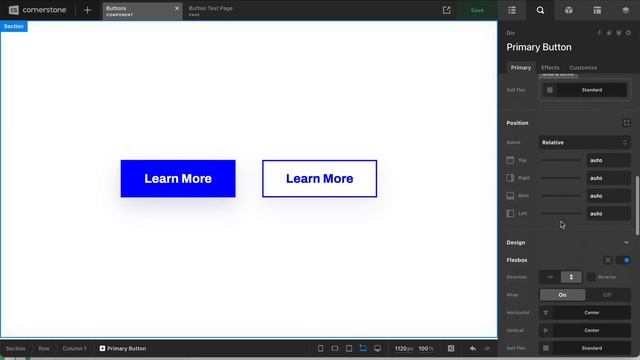Adjust the Bottom position slider
Image resolution: width=640 pixels, height=360 pixels.
pyautogui.click(x=560, y=196)
